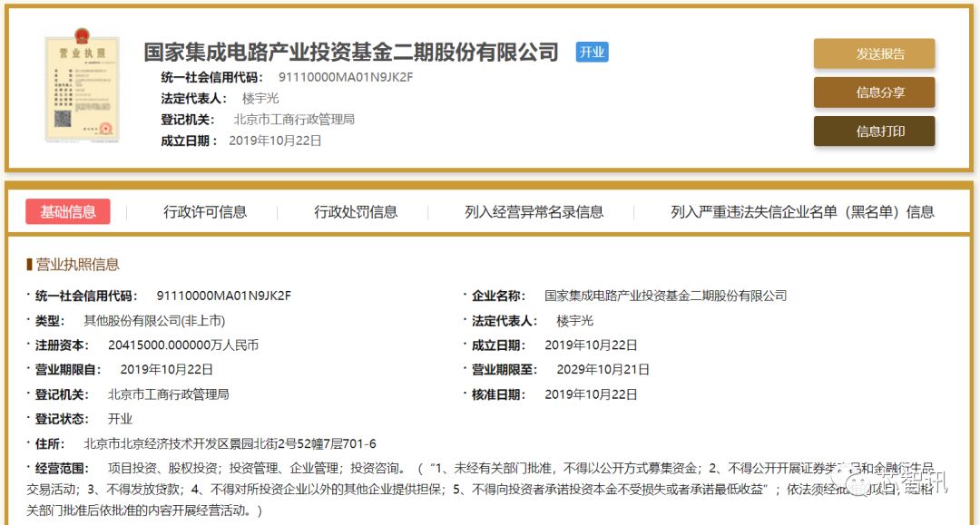The image size is (980, 525).
Task: Switch to the 行政许可信息 tab
Action: click(205, 212)
